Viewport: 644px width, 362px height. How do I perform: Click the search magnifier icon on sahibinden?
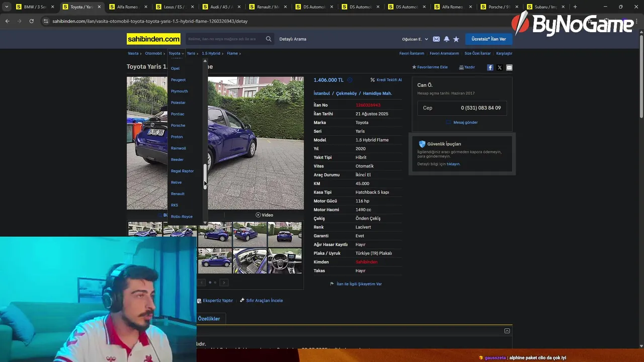(x=269, y=39)
